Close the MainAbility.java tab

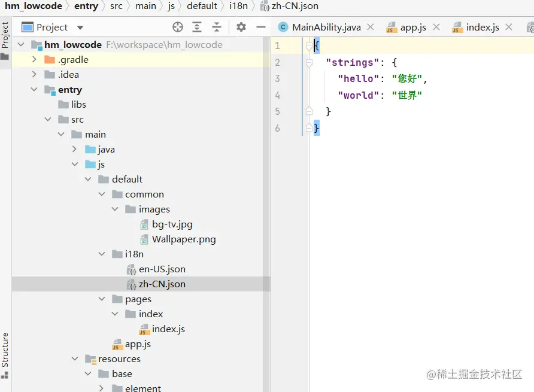371,27
